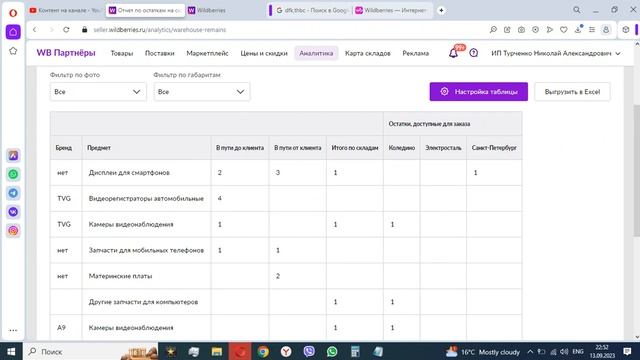640x360 pixels.
Task: Click the Opera sidebar home icon
Action: 13,32
